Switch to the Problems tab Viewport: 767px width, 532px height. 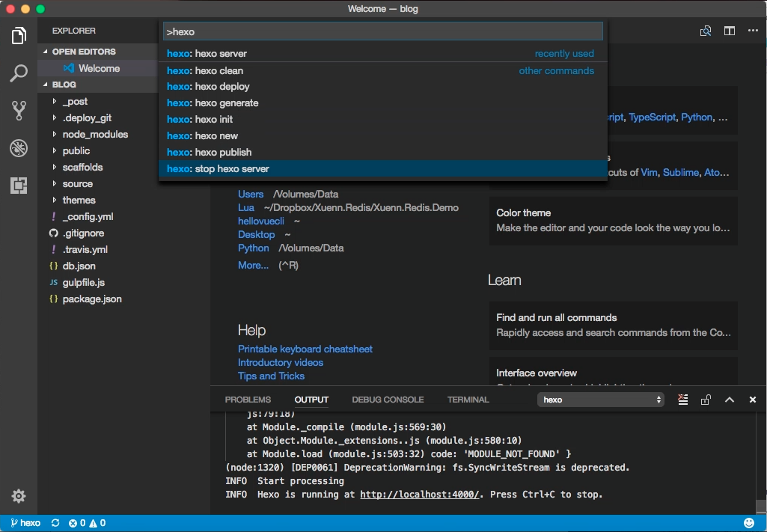pos(248,400)
